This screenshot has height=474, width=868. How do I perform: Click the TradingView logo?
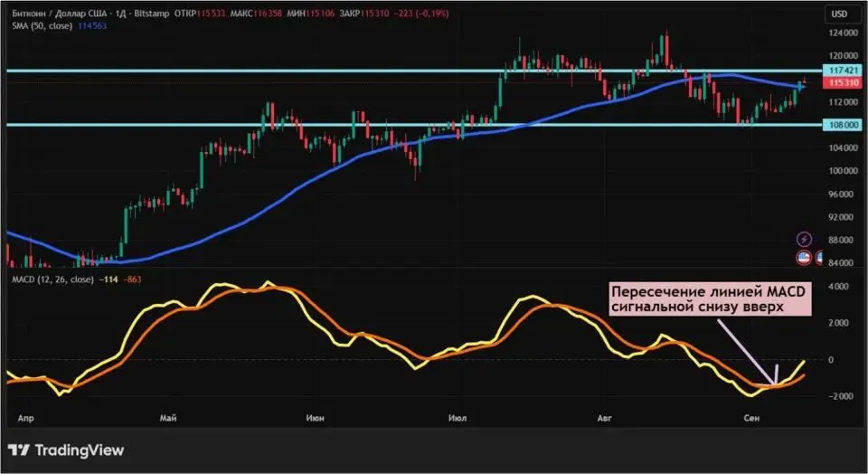[66, 450]
